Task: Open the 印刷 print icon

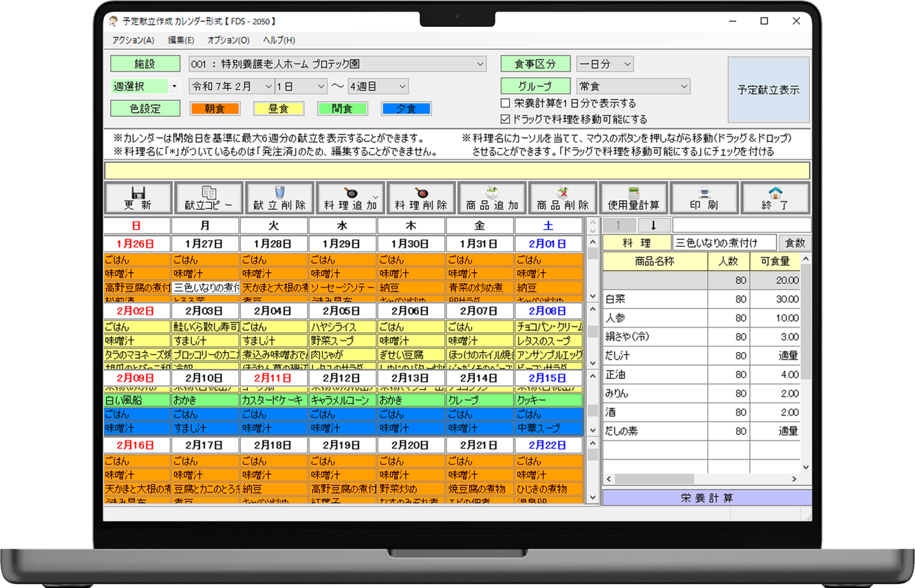Action: pyautogui.click(x=704, y=197)
